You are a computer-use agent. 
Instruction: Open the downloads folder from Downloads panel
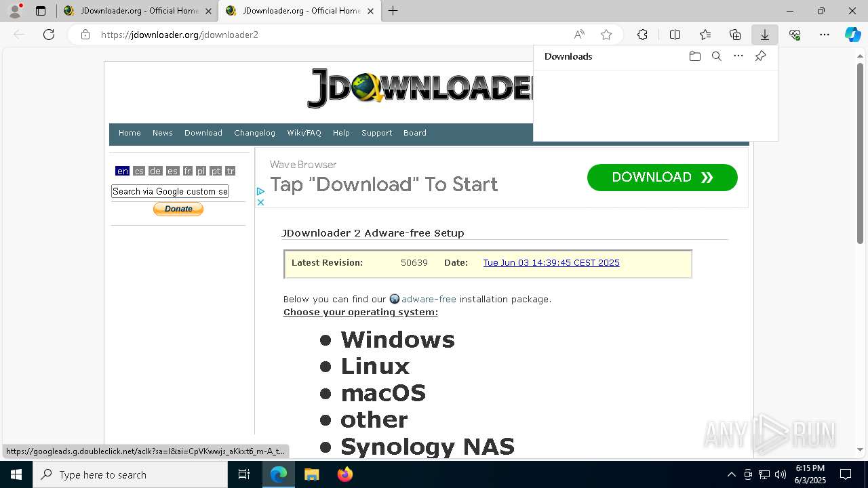(695, 56)
